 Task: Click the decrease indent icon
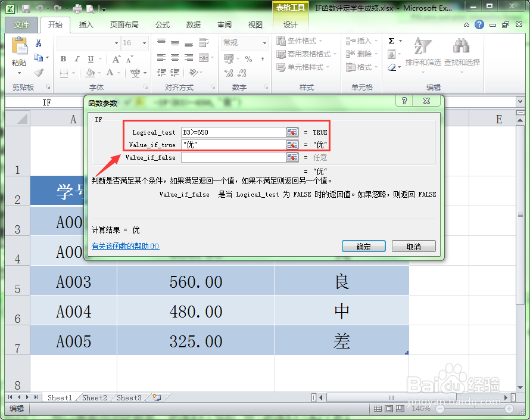tap(161, 72)
